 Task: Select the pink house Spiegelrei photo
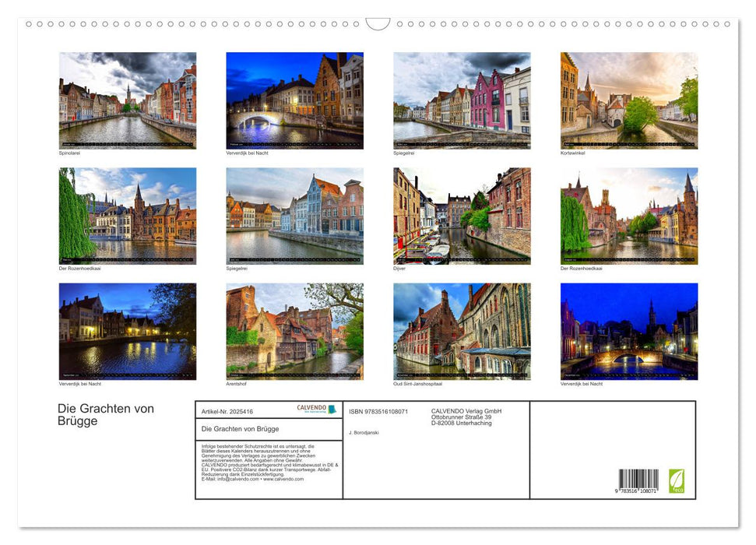pyautogui.click(x=462, y=100)
